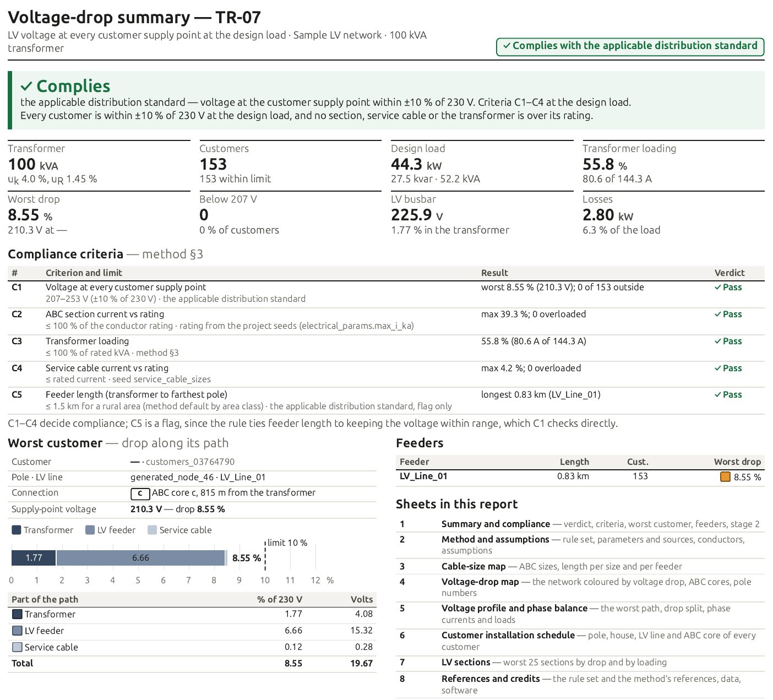This screenshot has width=773, height=700.
Task: Click the 'Voltage-drop summary — TR-07' title
Action: pos(134,18)
